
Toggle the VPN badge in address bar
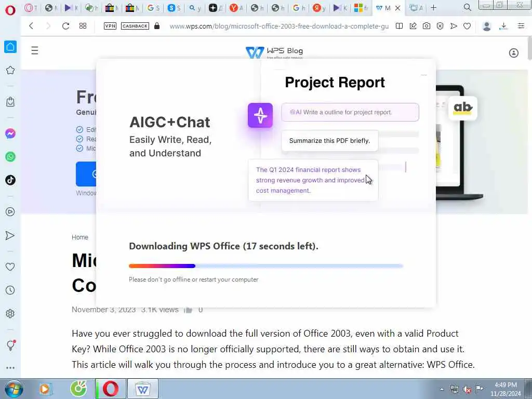[x=110, y=26]
